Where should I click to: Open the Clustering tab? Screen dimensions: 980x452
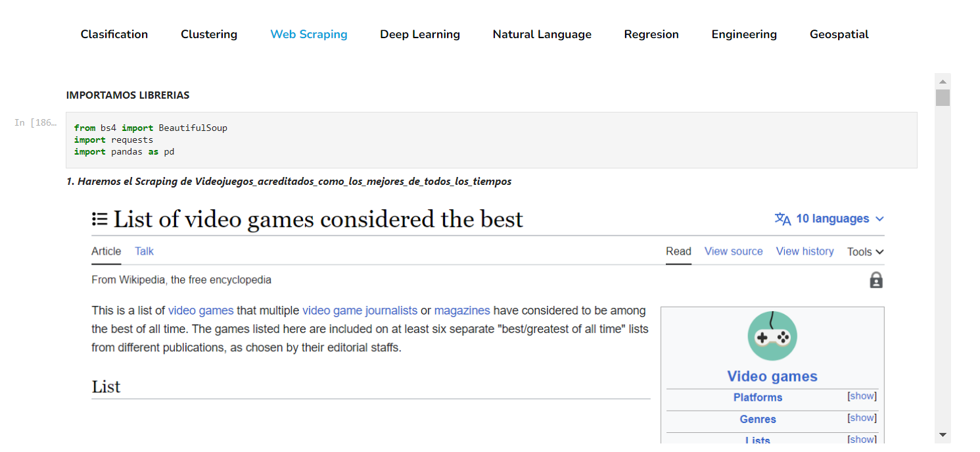coord(209,34)
